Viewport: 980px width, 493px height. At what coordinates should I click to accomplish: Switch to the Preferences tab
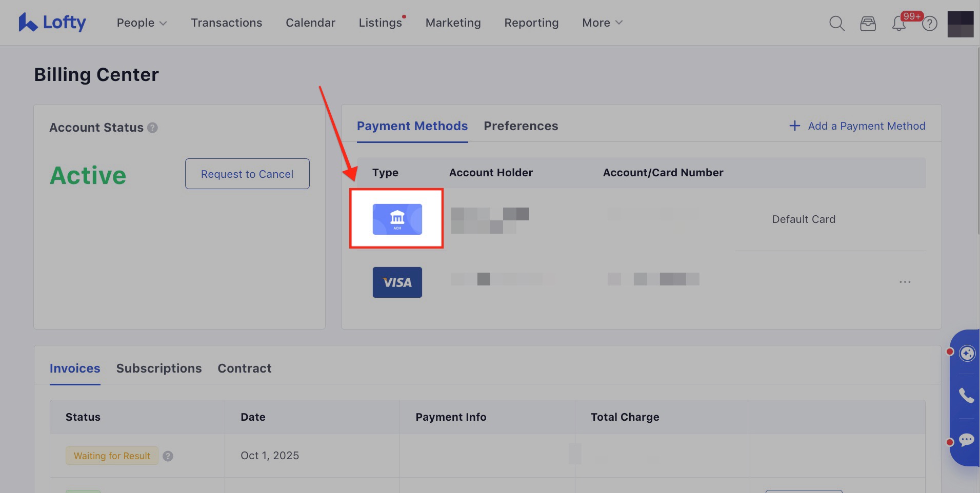(521, 126)
